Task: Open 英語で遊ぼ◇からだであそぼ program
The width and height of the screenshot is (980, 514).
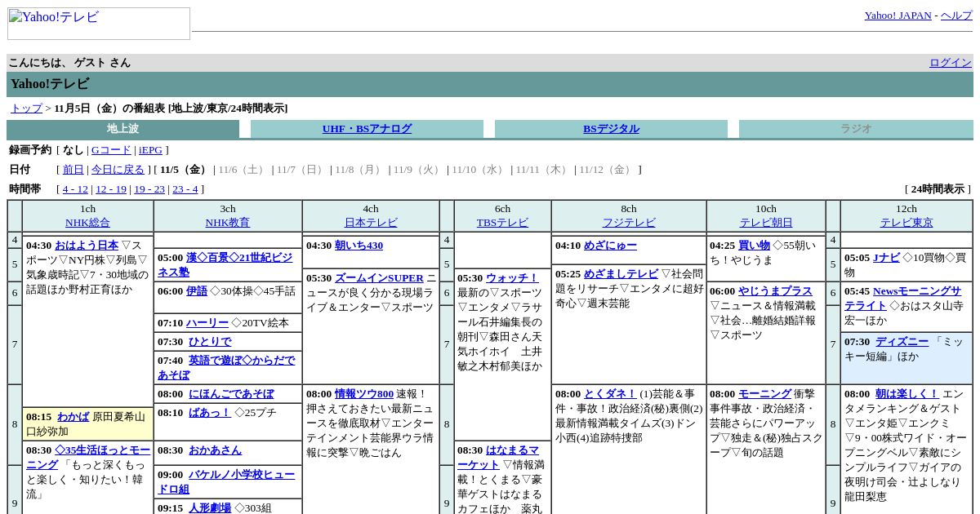Action: click(x=226, y=367)
